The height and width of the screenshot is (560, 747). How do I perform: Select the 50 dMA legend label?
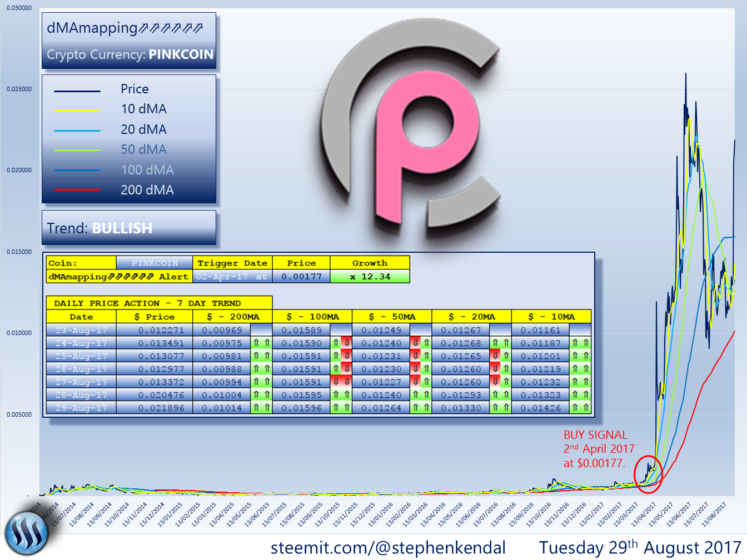tap(143, 149)
